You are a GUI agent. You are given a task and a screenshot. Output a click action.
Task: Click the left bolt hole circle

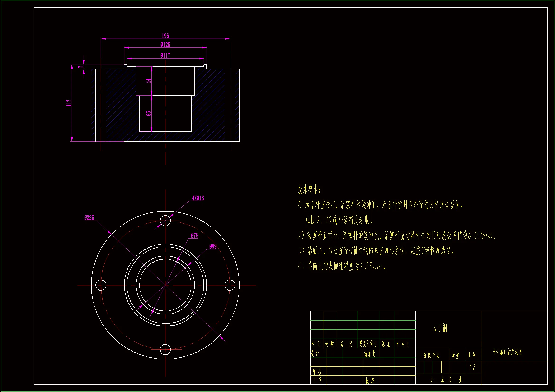click(101, 285)
